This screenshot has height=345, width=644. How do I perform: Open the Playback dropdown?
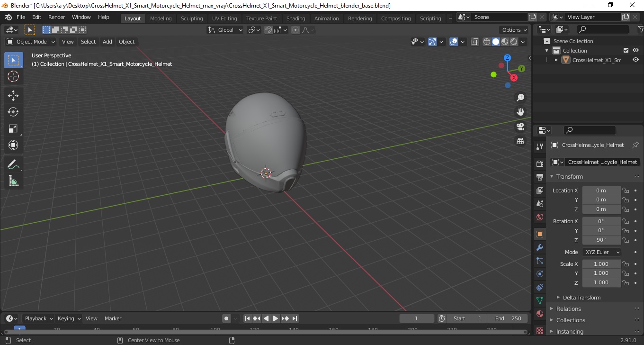(38, 318)
